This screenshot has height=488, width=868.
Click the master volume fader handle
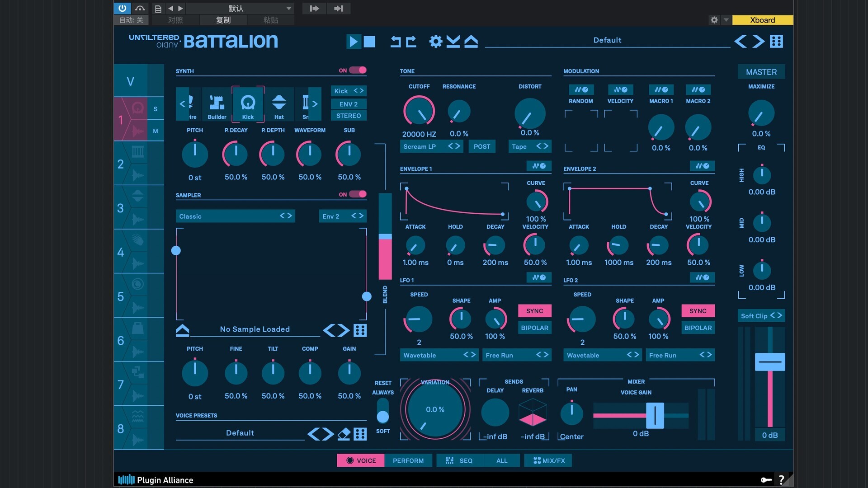click(x=770, y=362)
